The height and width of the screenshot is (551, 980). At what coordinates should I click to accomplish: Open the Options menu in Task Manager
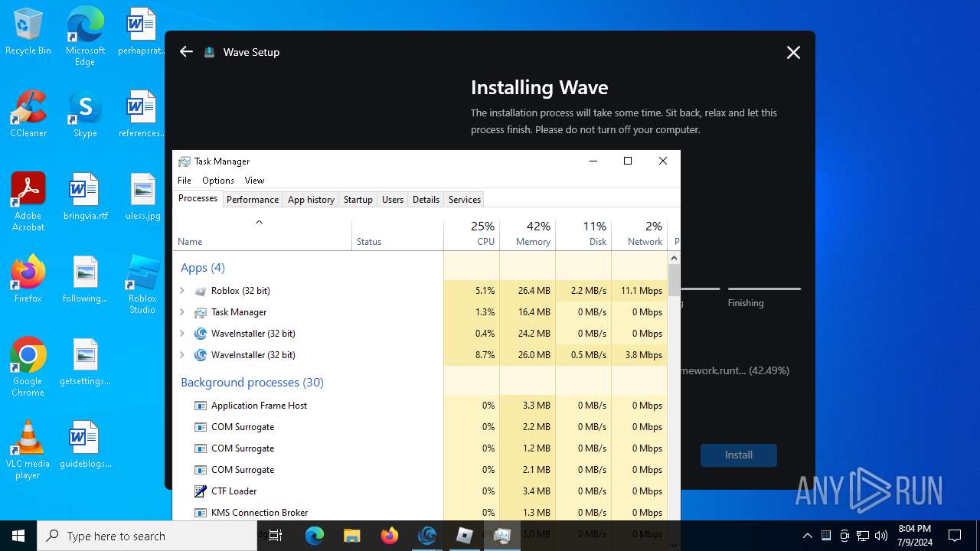click(x=218, y=181)
